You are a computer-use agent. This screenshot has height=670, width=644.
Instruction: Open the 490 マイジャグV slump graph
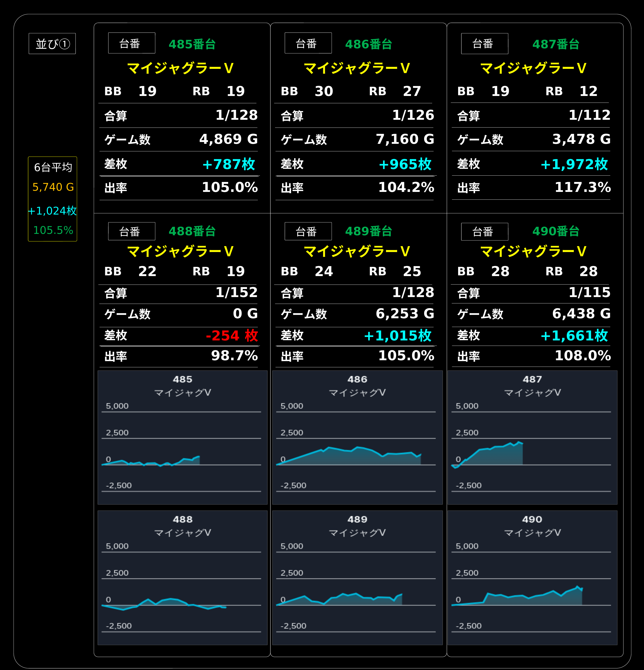(x=532, y=578)
